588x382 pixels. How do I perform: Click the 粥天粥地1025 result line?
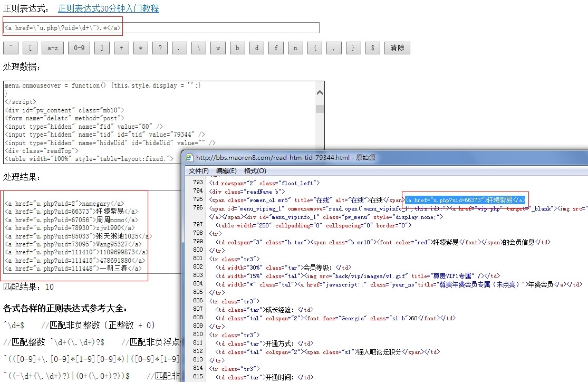click(x=79, y=236)
